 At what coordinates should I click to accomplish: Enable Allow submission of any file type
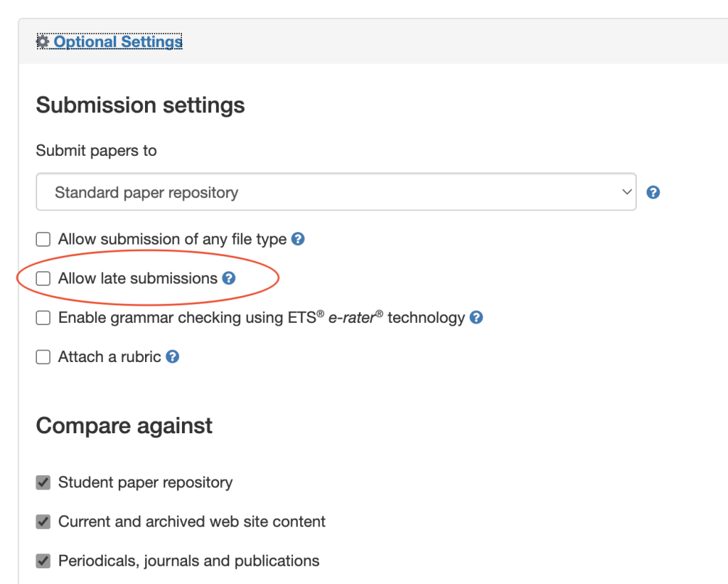pyautogui.click(x=43, y=240)
